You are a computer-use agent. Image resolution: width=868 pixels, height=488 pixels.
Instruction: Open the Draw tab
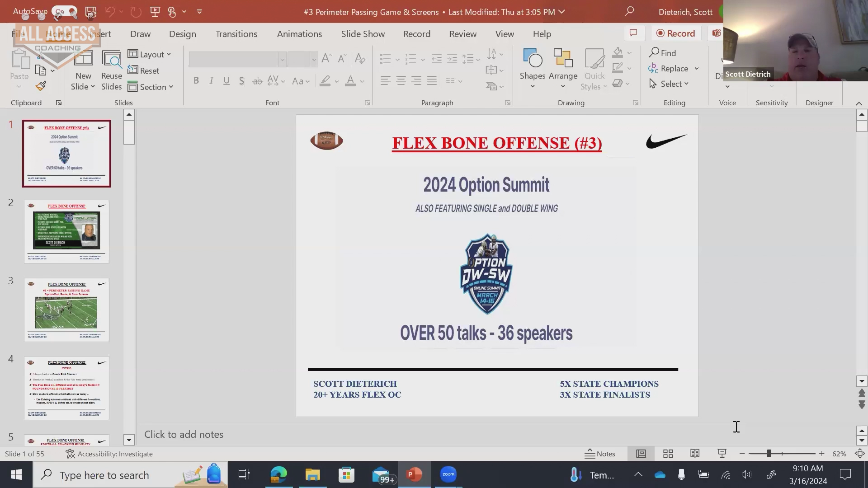[140, 34]
